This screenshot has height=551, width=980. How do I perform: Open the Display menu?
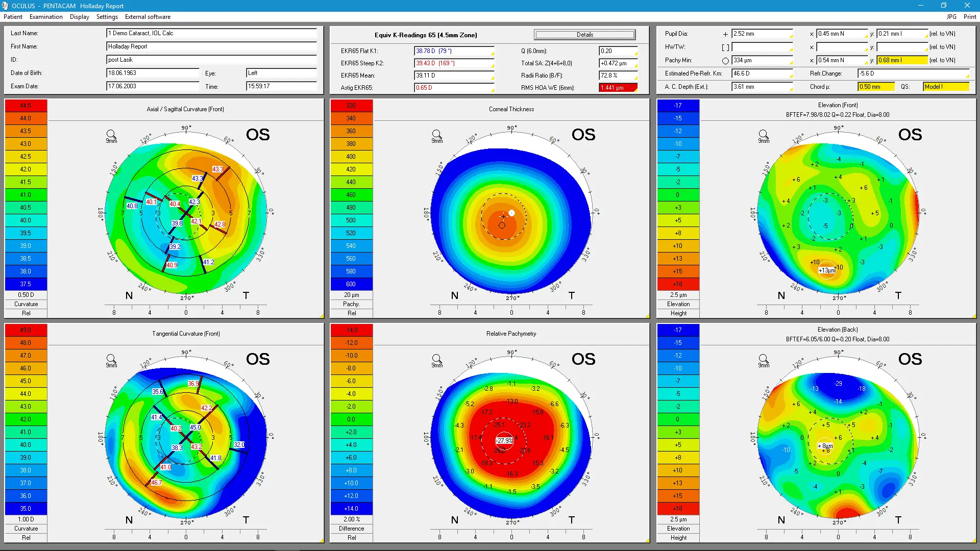coord(79,17)
